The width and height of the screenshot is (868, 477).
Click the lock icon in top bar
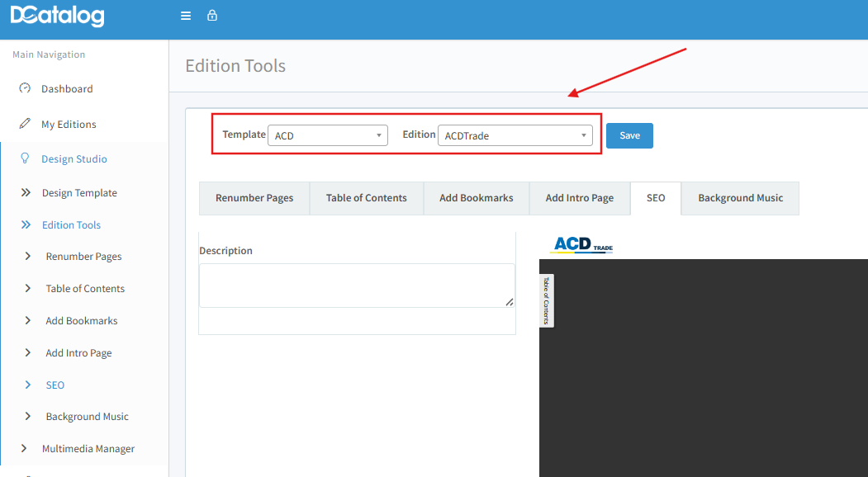[212, 16]
